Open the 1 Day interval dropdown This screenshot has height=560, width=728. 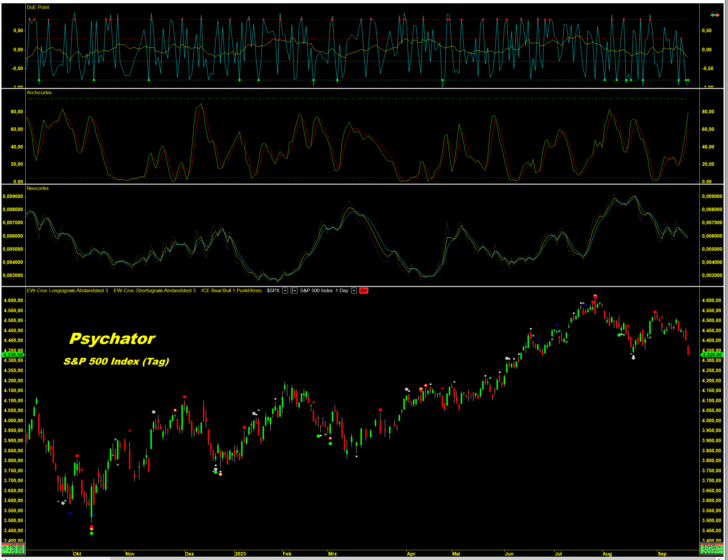click(x=354, y=291)
